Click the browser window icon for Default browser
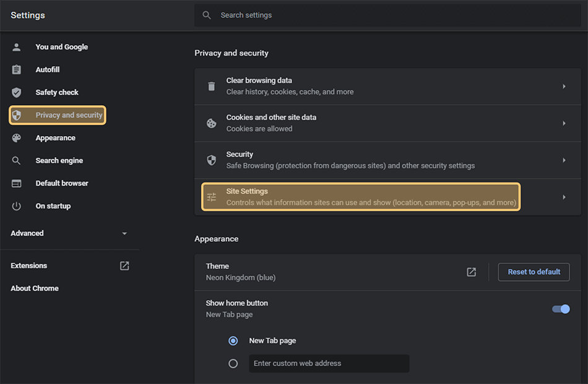 coord(17,184)
